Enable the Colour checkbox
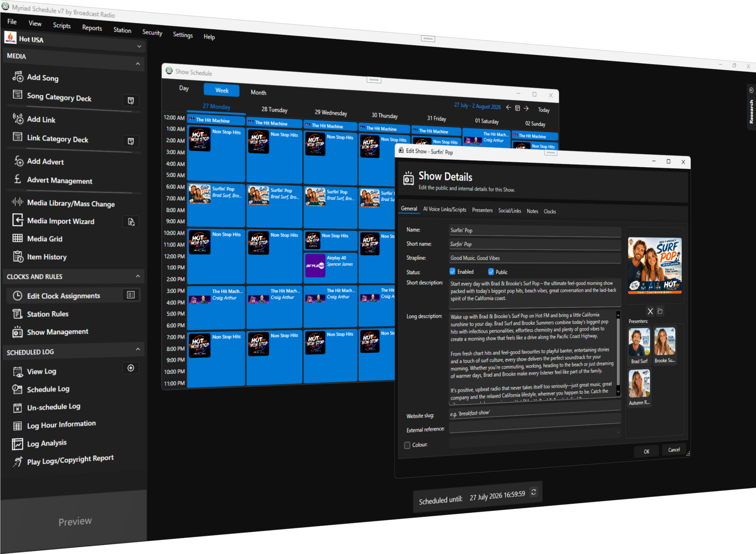Viewport: 756px width, 554px height. pos(407,445)
